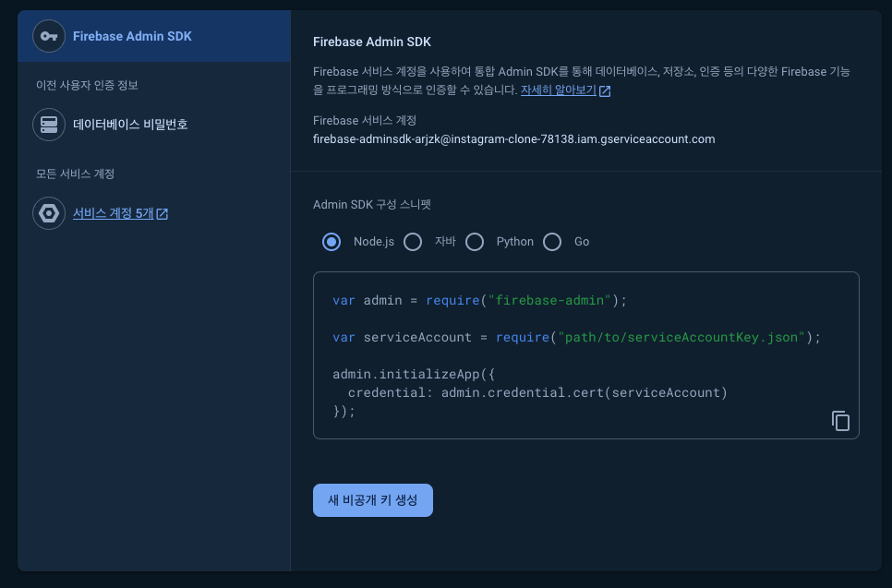Click the external link icon after 서비스 계정 5개

[x=163, y=213]
